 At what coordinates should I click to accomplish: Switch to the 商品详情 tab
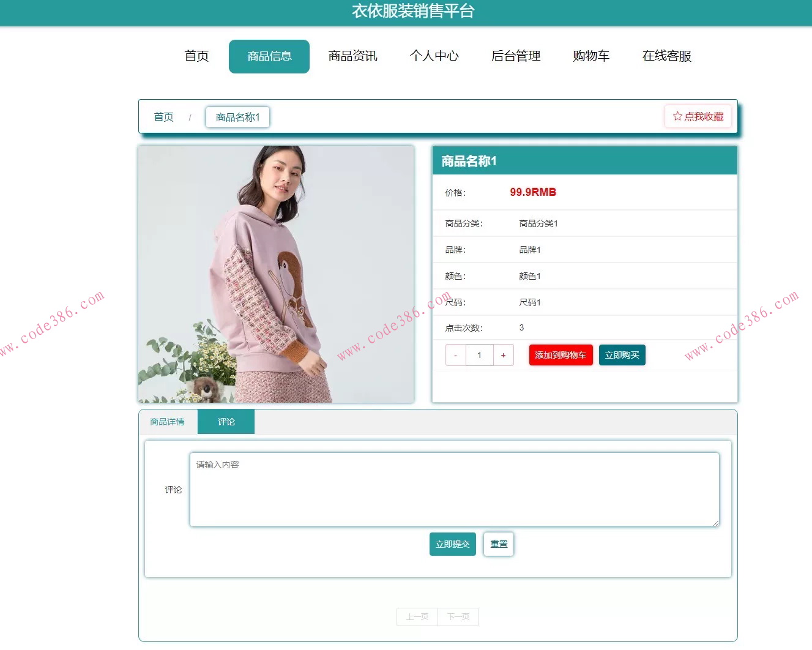pos(166,421)
